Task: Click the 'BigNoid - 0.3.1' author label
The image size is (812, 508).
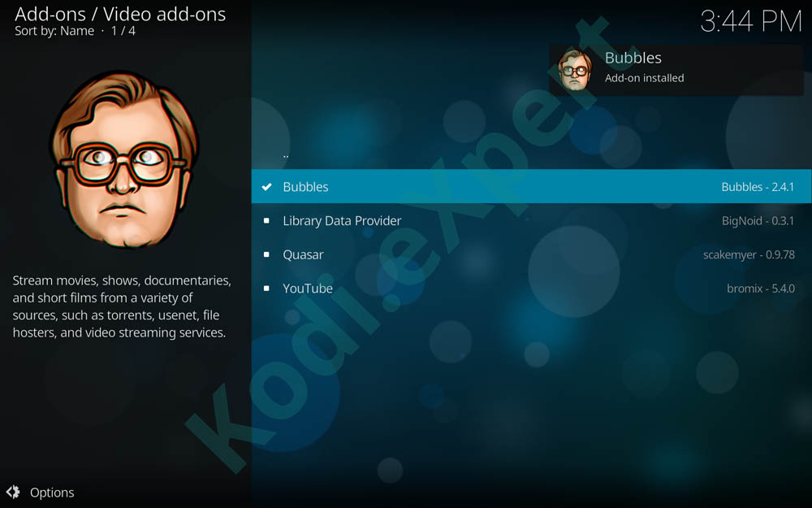Action: coord(758,221)
